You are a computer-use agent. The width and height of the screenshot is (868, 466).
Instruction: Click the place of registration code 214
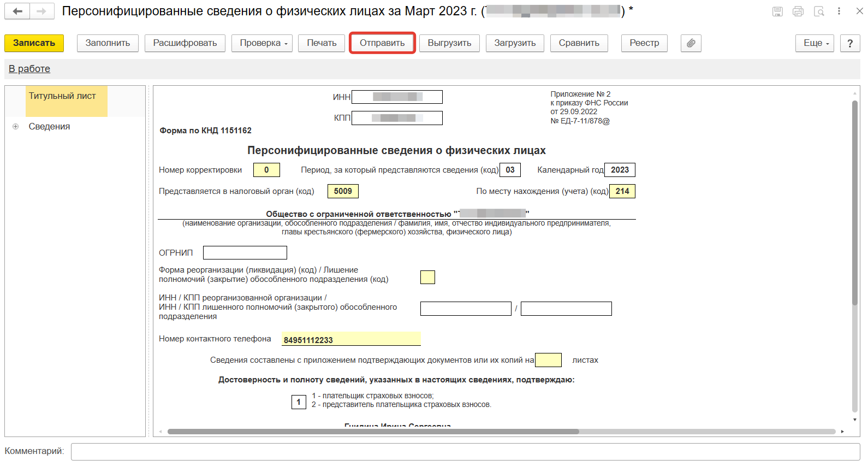click(622, 191)
